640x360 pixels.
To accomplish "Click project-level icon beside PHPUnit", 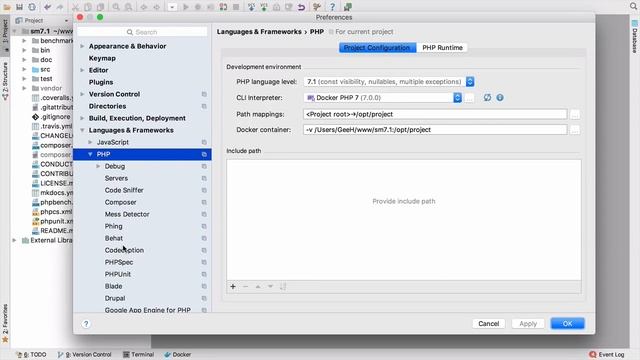I will click(204, 274).
